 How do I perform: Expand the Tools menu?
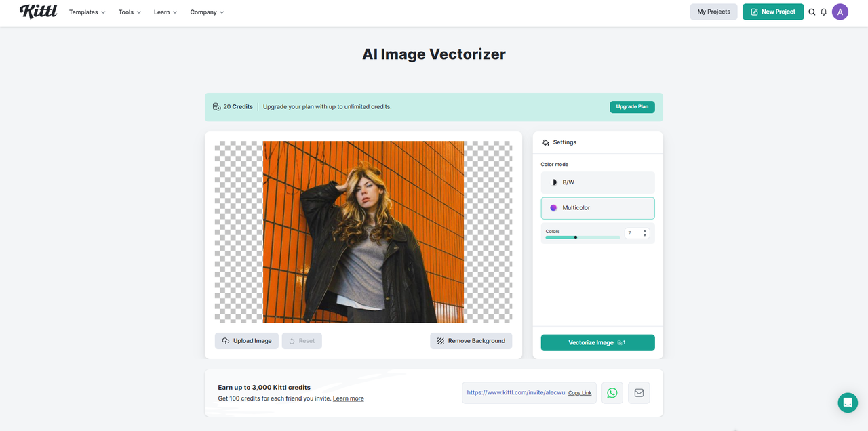pos(130,12)
